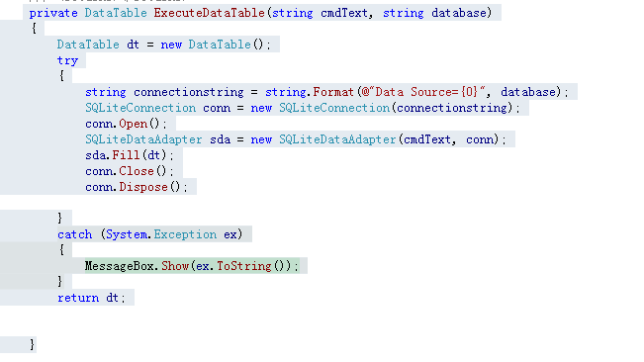Click the sda.Fill(dt) line
The image size is (644, 362).
tap(130, 155)
